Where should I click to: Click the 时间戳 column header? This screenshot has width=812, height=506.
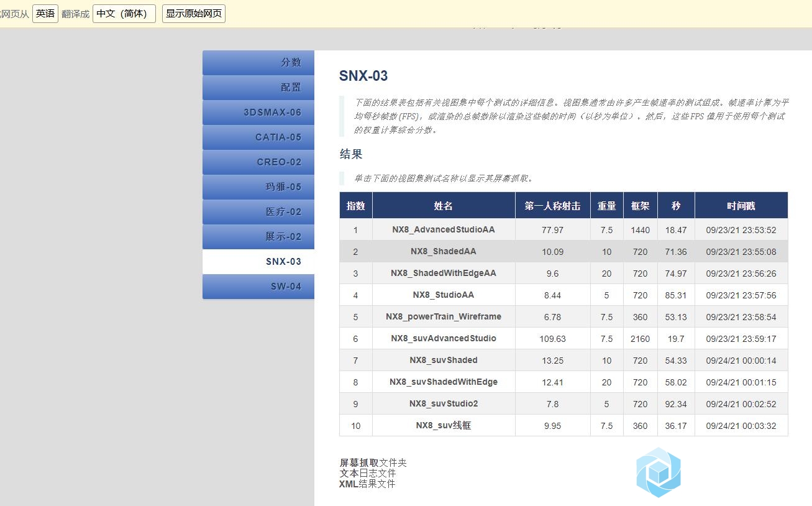pyautogui.click(x=741, y=206)
